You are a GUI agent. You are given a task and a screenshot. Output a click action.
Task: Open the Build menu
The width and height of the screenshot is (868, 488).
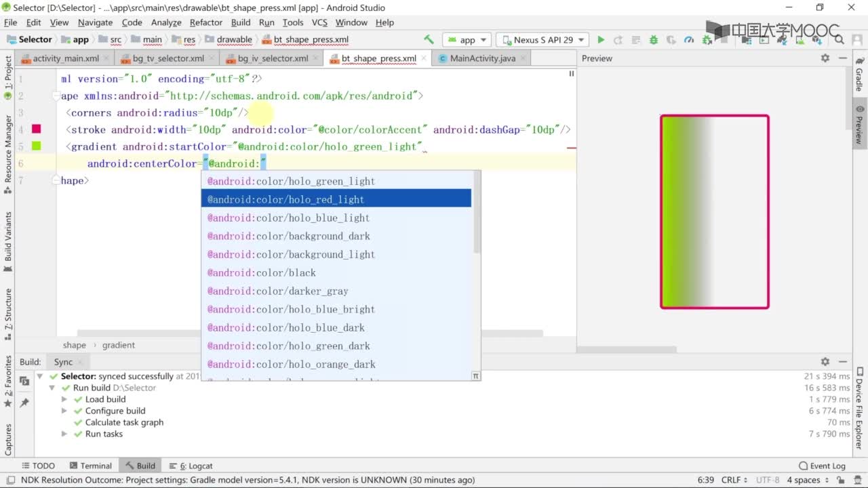coord(241,22)
